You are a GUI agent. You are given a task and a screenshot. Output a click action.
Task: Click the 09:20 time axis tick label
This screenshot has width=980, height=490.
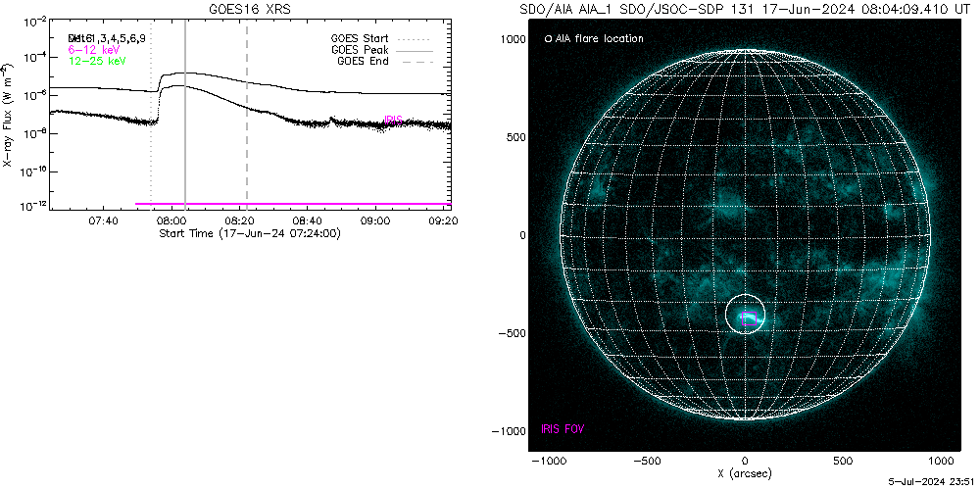[x=445, y=221]
